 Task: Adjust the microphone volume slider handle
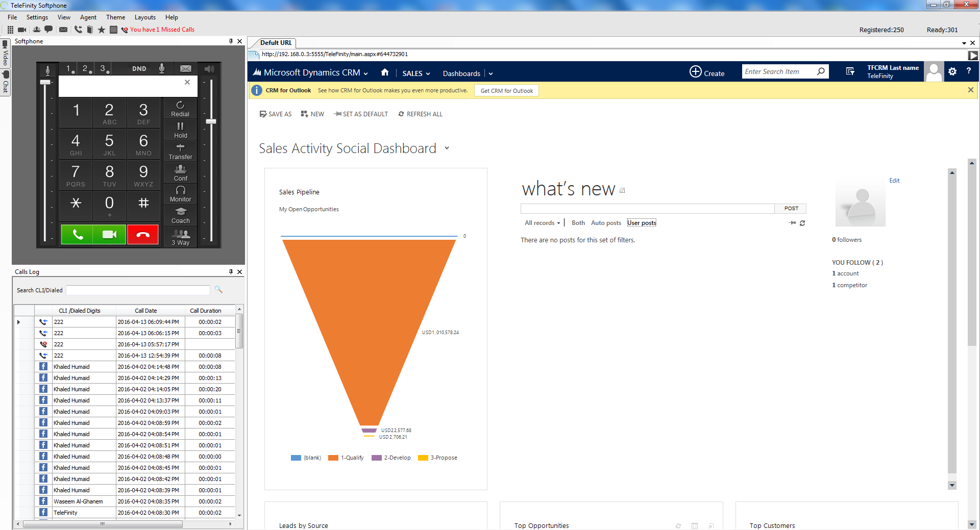(45, 82)
